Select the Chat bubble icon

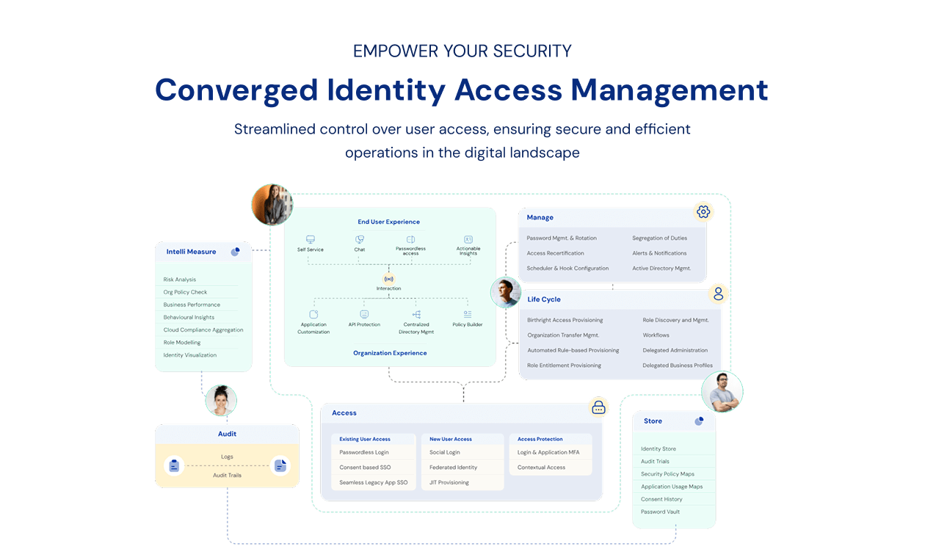click(360, 239)
